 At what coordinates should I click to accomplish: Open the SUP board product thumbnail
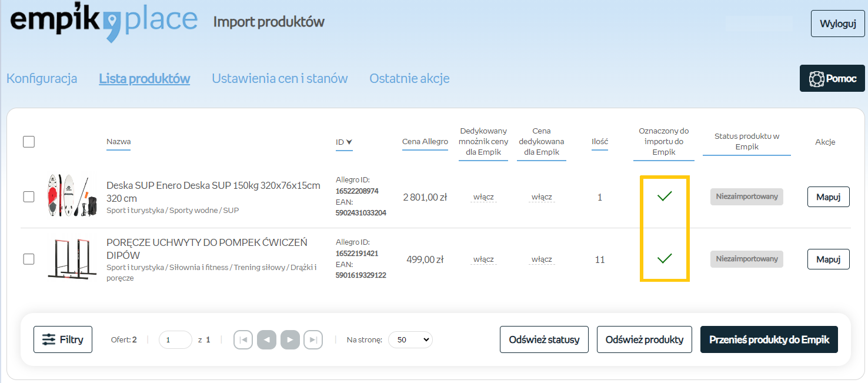point(68,196)
